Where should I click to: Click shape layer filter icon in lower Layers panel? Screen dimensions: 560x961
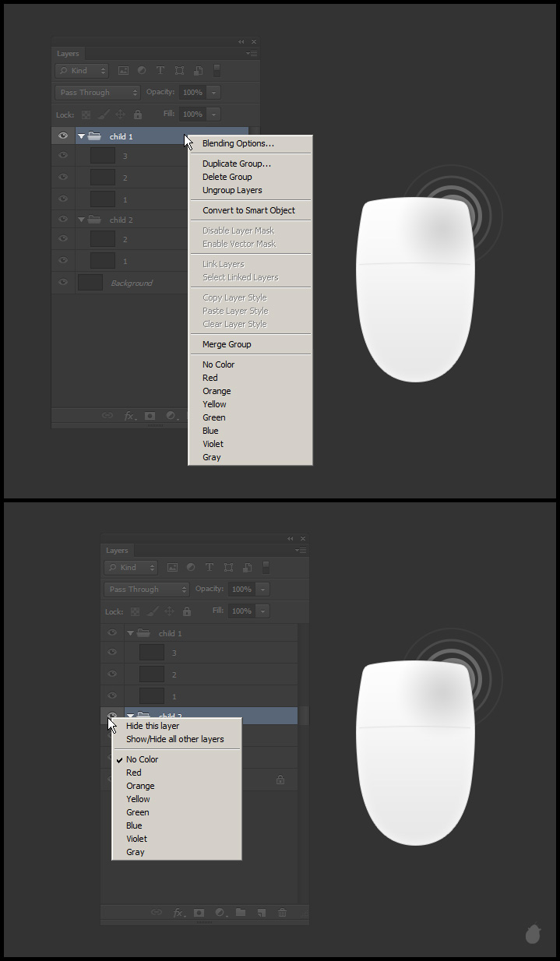228,568
